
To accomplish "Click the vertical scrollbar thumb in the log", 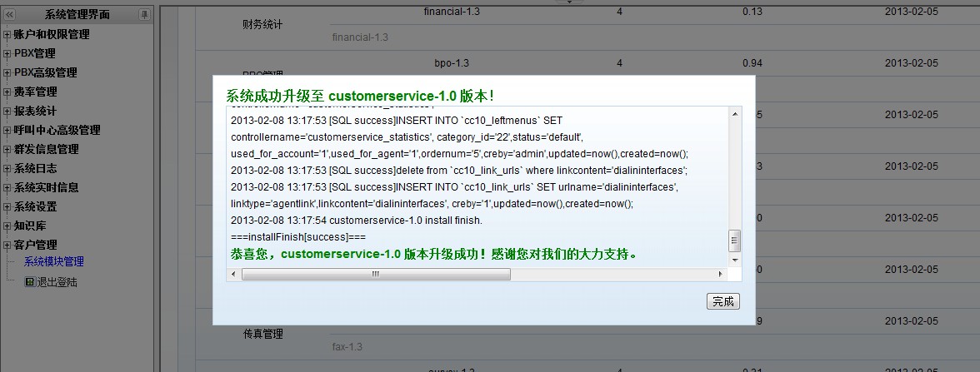I will 734,241.
